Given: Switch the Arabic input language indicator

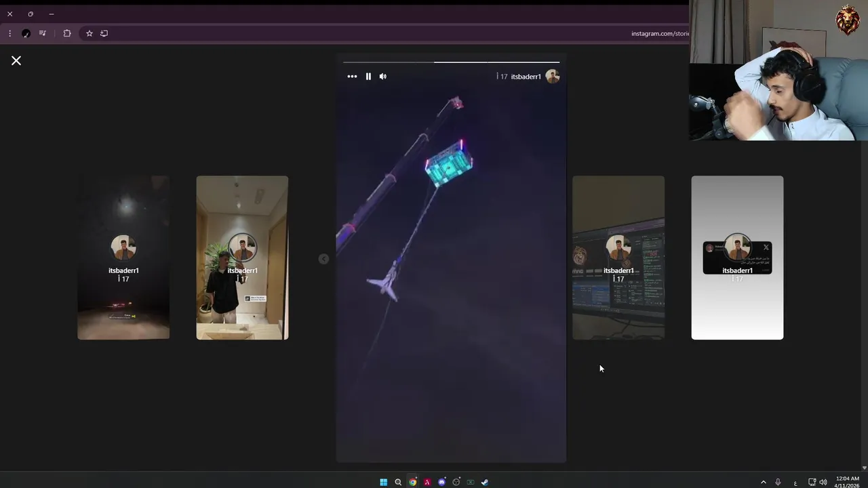Looking at the screenshot, I should [x=795, y=483].
